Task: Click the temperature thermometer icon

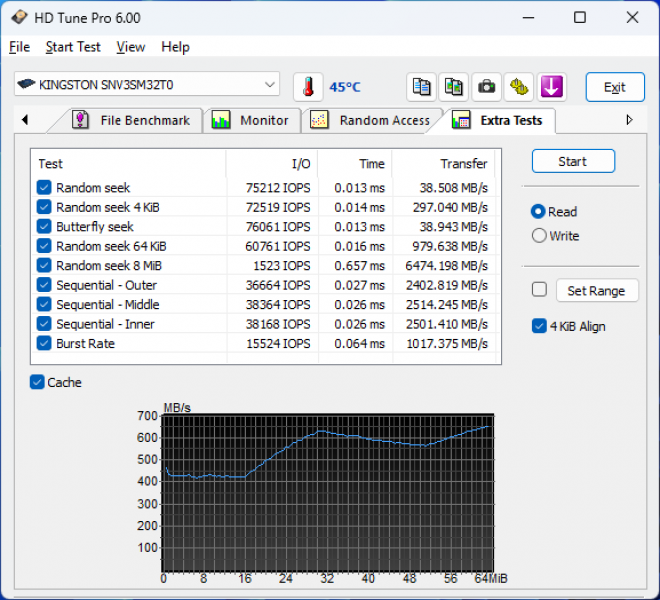Action: tap(308, 87)
